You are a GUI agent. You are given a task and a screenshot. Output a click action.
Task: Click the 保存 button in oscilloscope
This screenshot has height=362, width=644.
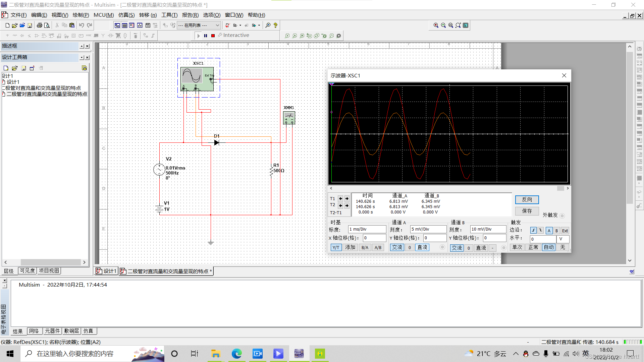coord(527,211)
